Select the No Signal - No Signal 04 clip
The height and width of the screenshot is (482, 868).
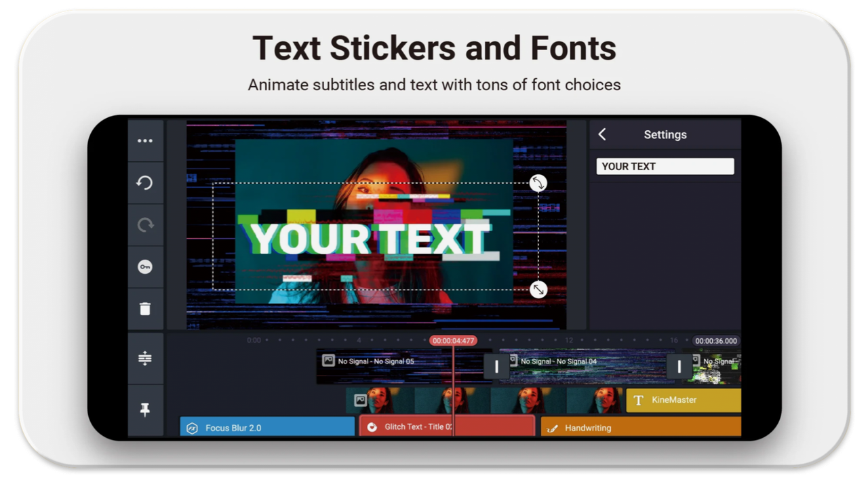point(587,366)
